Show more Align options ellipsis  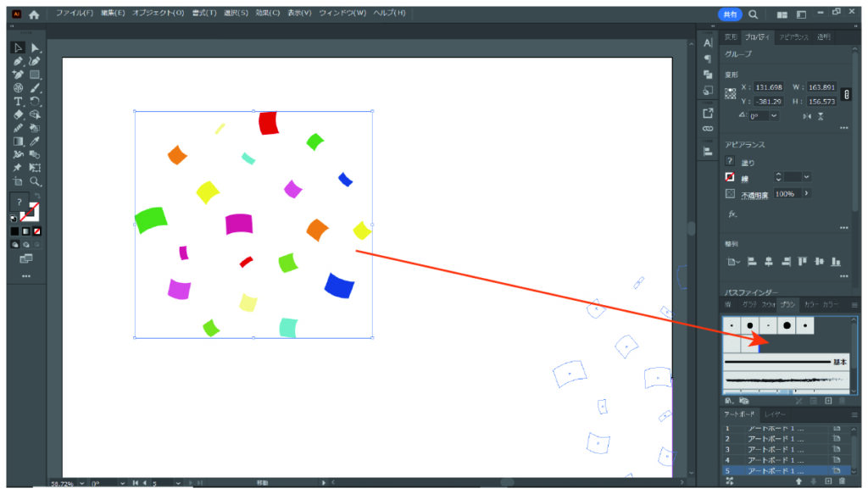[x=843, y=275]
